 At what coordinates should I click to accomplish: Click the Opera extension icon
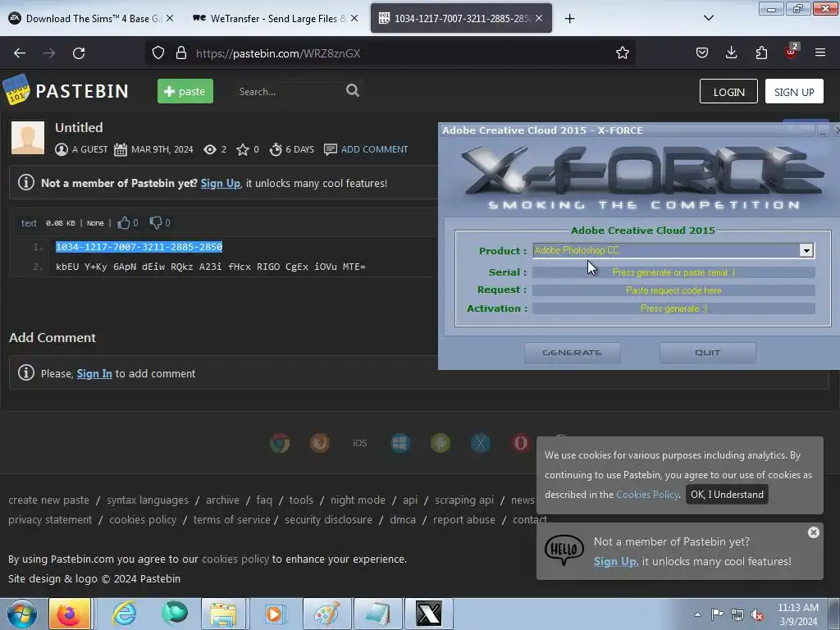521,443
